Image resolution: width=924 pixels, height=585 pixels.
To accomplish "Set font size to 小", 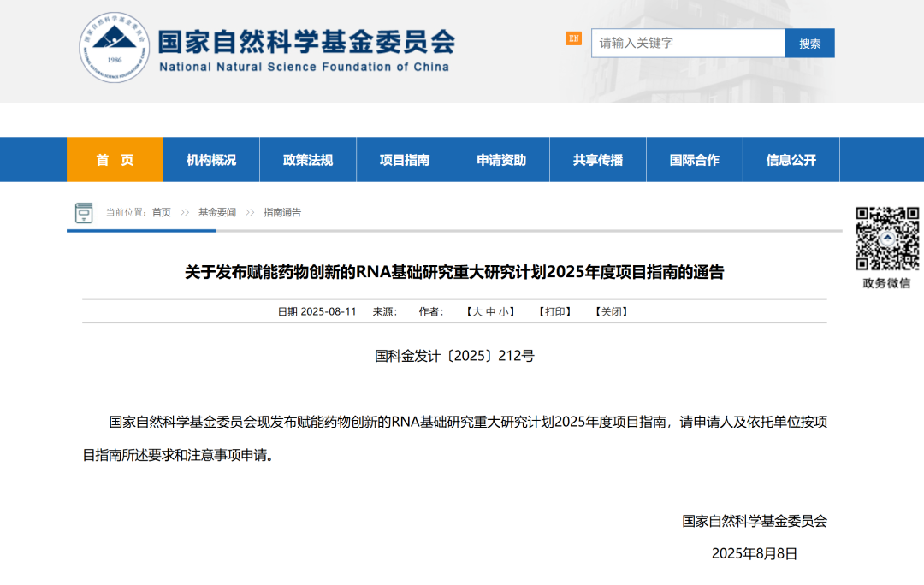I will [503, 312].
